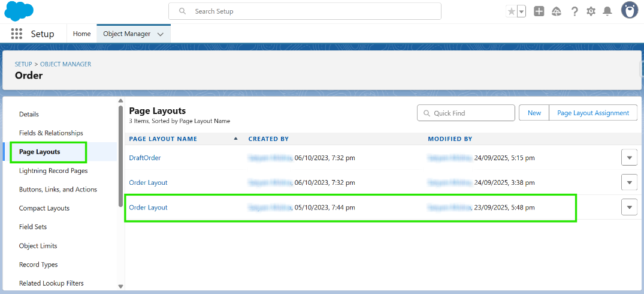This screenshot has width=644, height=294.
Task: Click the '3 Items, Sorted by Page Layout Name' text
Action: (x=180, y=121)
